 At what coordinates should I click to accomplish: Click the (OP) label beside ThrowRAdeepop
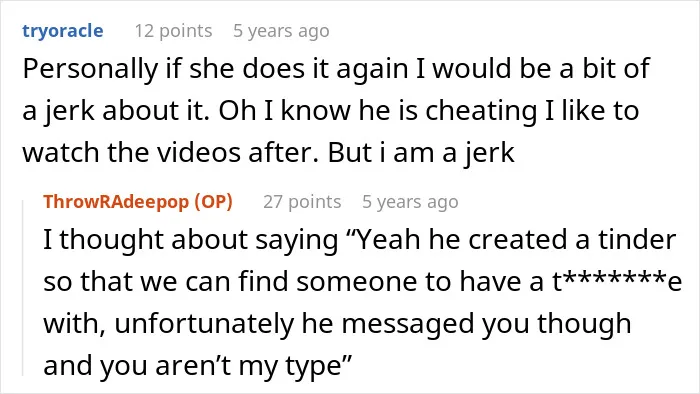click(213, 202)
